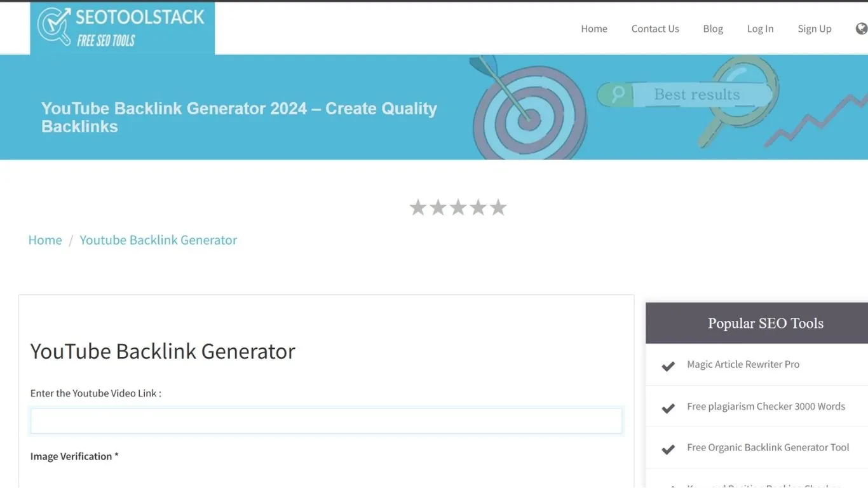
Task: Click the YouTube video link input field
Action: (326, 421)
